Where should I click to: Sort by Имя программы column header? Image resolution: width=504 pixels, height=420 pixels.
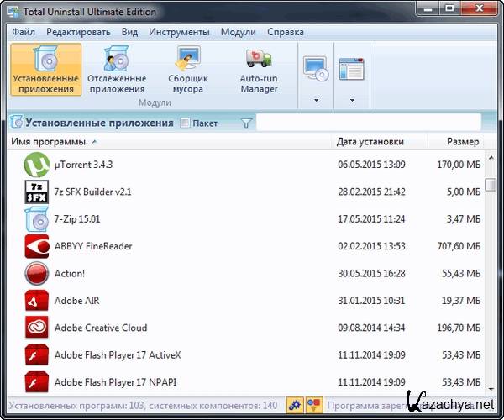point(49,142)
